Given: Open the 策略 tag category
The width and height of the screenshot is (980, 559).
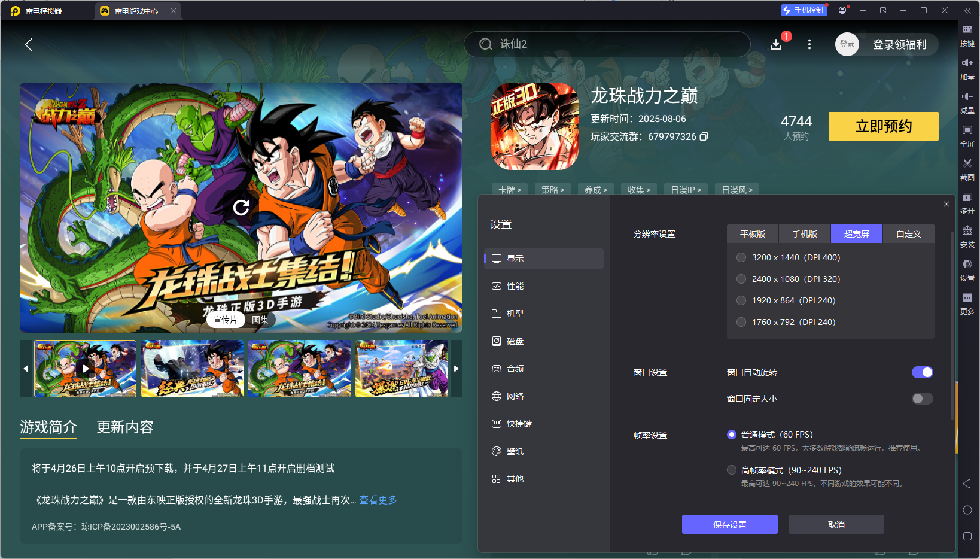Looking at the screenshot, I should (553, 189).
